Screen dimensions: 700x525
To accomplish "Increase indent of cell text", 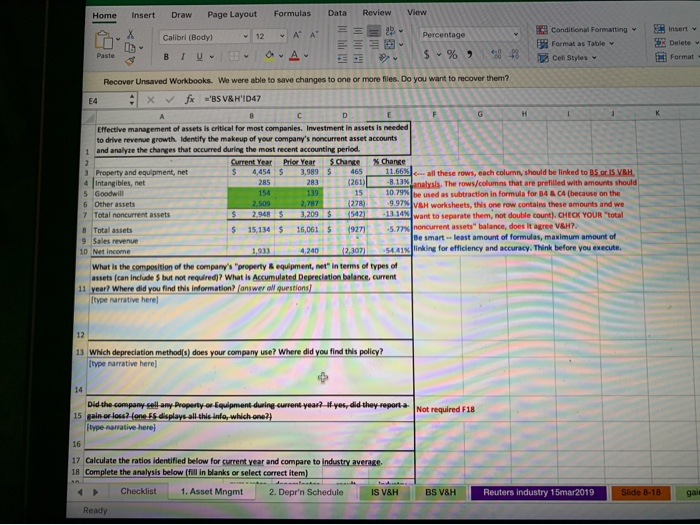I will point(358,58).
